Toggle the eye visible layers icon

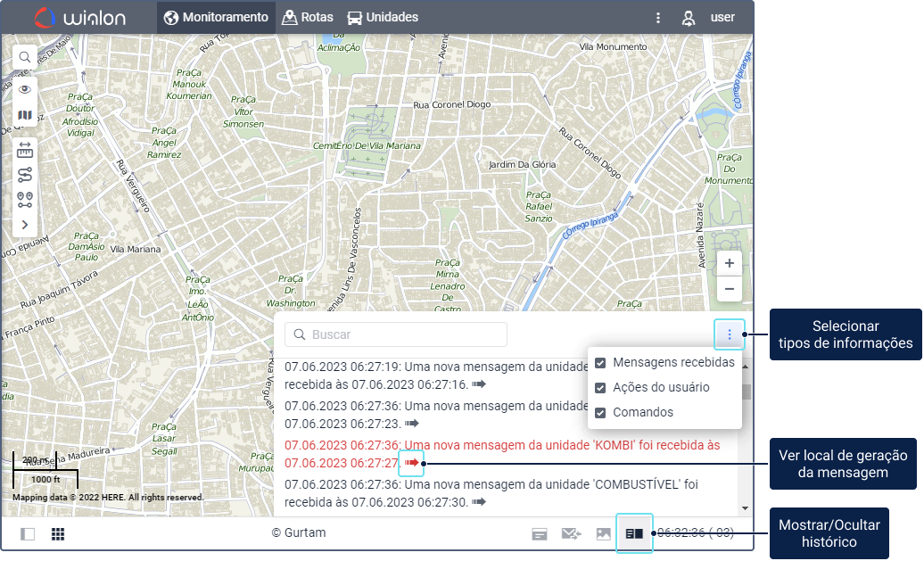[25, 89]
